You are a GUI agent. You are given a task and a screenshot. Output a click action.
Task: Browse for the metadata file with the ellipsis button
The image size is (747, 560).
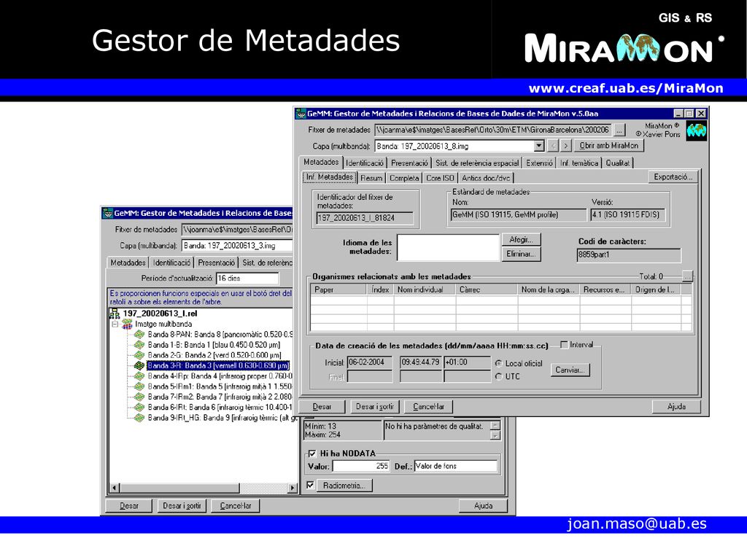[x=619, y=130]
